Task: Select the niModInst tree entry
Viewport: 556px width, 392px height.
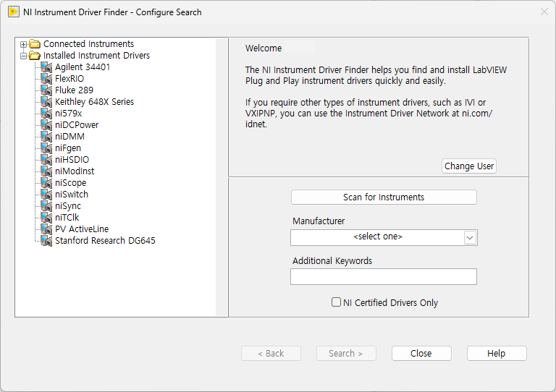Action: click(75, 171)
